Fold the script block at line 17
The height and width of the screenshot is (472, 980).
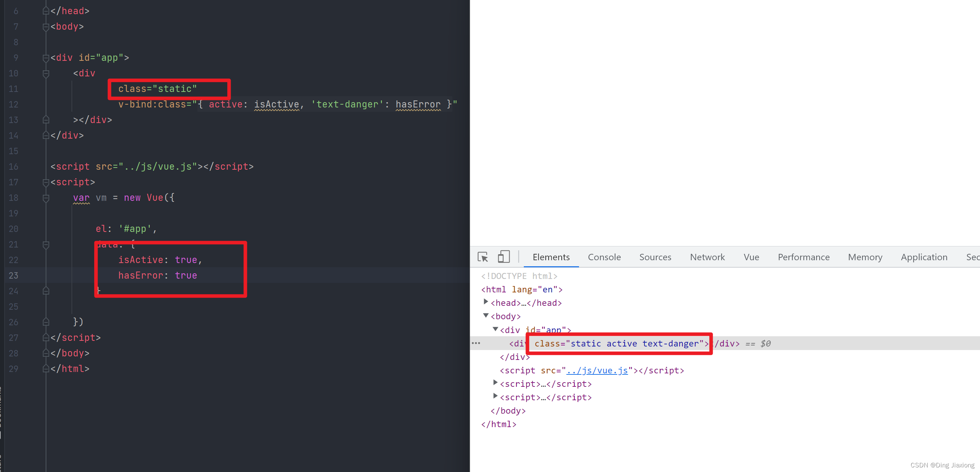(46, 182)
